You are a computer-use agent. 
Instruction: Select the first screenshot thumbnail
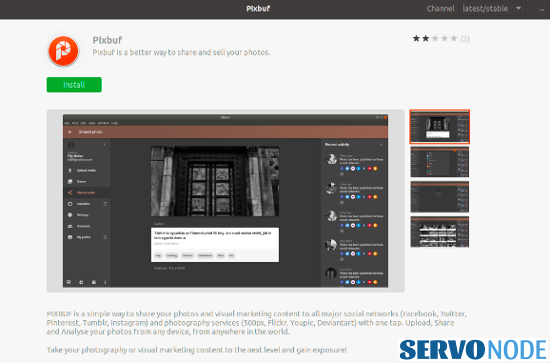(440, 127)
